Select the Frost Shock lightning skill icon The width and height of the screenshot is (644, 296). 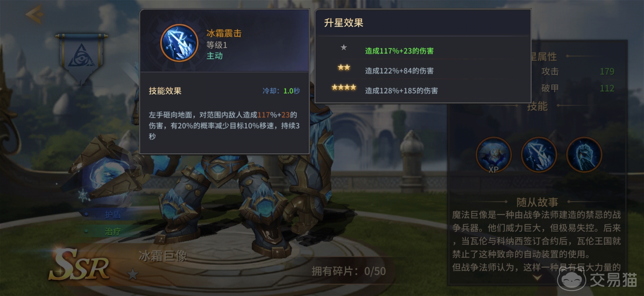coord(539,155)
